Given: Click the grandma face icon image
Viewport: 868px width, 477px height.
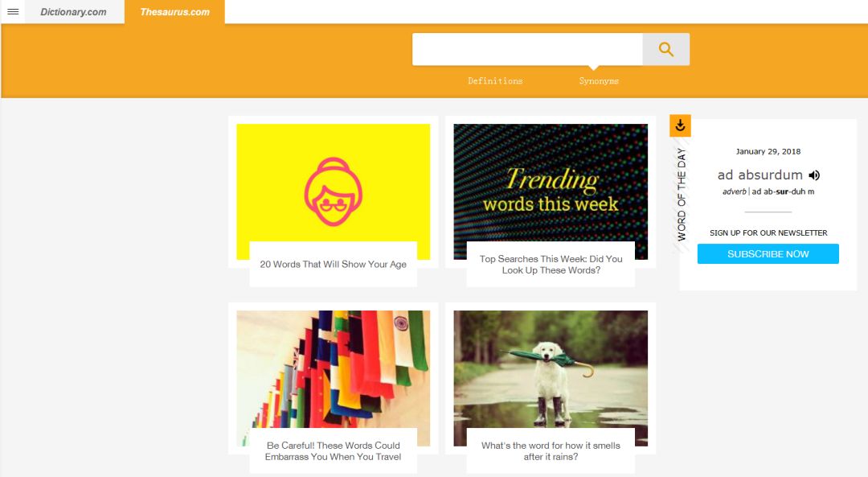Looking at the screenshot, I should pyautogui.click(x=334, y=191).
